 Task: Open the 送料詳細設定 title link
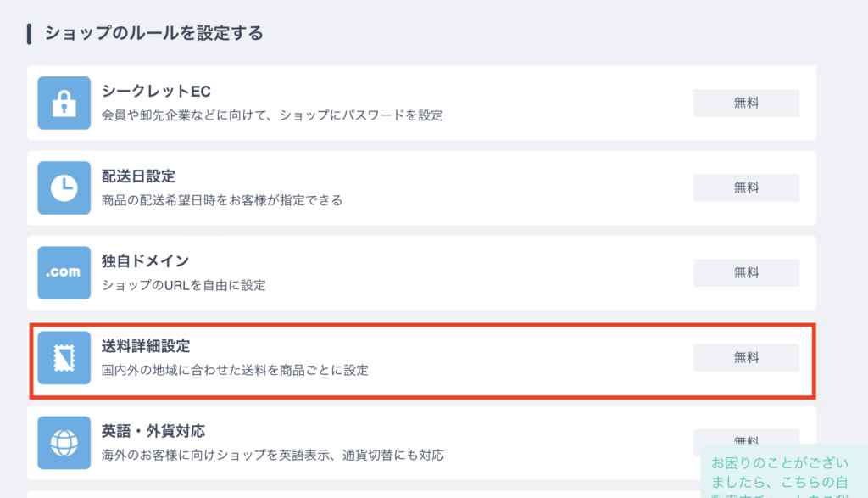coord(146,346)
